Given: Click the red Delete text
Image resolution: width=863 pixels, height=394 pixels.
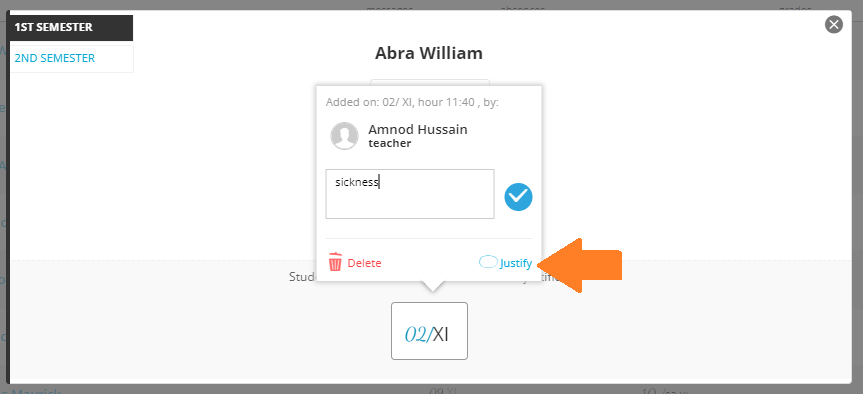Looking at the screenshot, I should point(364,263).
